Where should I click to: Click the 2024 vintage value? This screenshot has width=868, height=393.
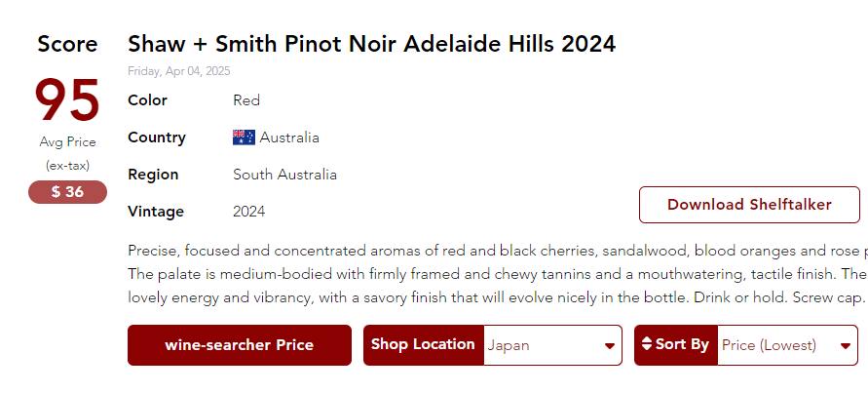pos(248,212)
